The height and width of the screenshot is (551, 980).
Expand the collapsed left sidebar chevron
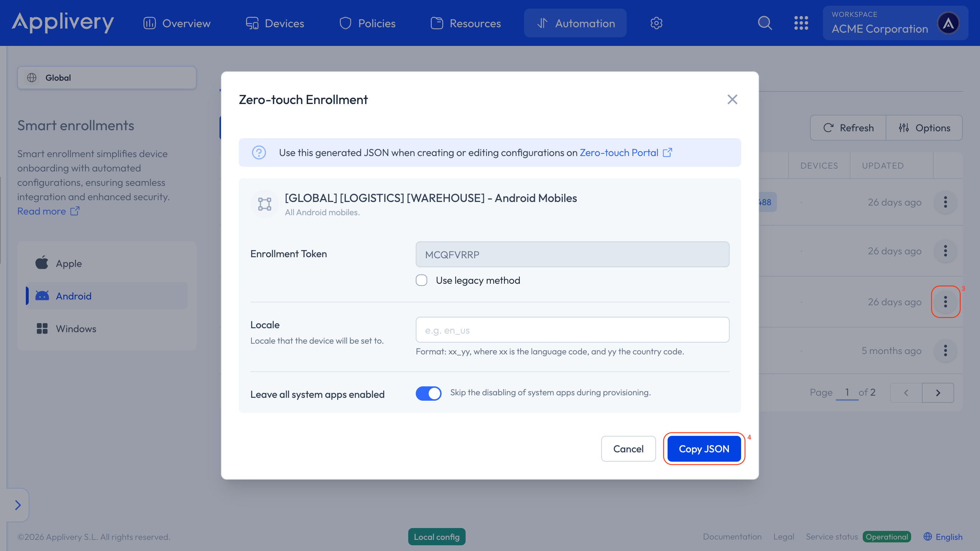[18, 505]
